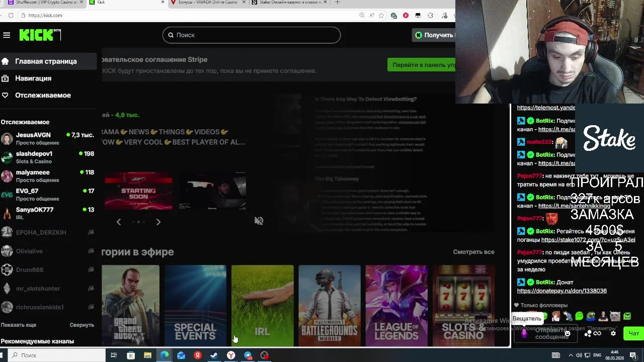Select the Starting Soon stream thumbnail
644x362 pixels.
(x=138, y=191)
